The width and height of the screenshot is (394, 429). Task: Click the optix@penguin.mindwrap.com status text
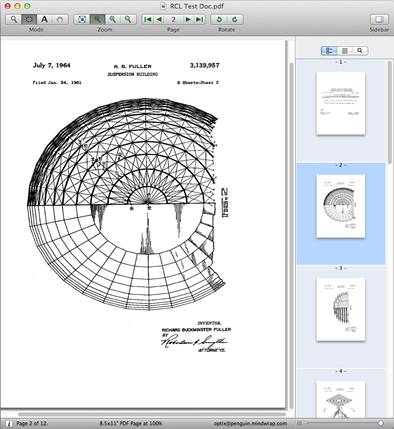click(x=250, y=423)
